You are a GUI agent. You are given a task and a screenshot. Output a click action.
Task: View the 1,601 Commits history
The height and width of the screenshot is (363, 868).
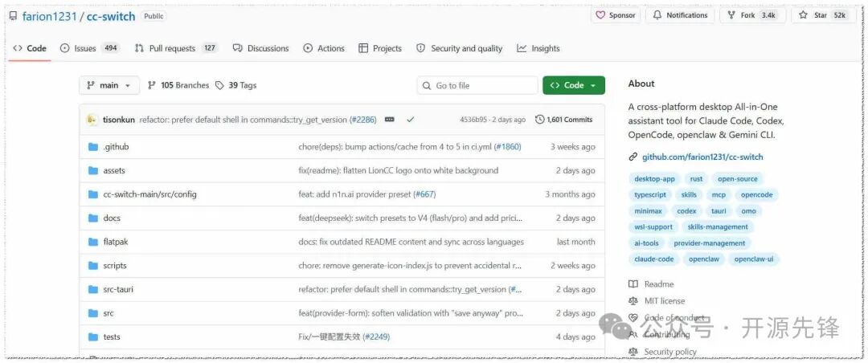tap(563, 120)
